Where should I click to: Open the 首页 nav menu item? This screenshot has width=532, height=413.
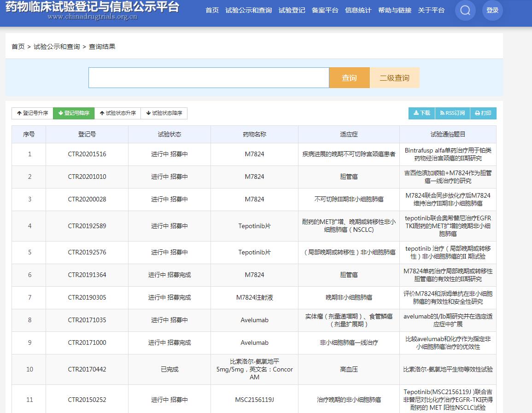(x=212, y=10)
